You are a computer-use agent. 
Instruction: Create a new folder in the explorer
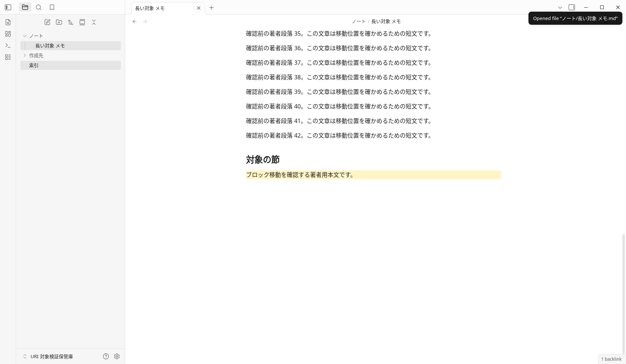(59, 22)
